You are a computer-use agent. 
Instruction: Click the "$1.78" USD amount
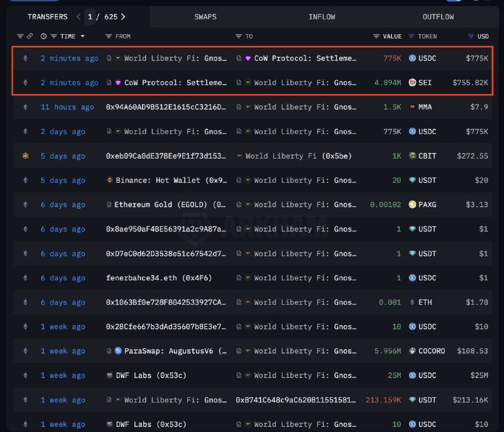pos(477,302)
